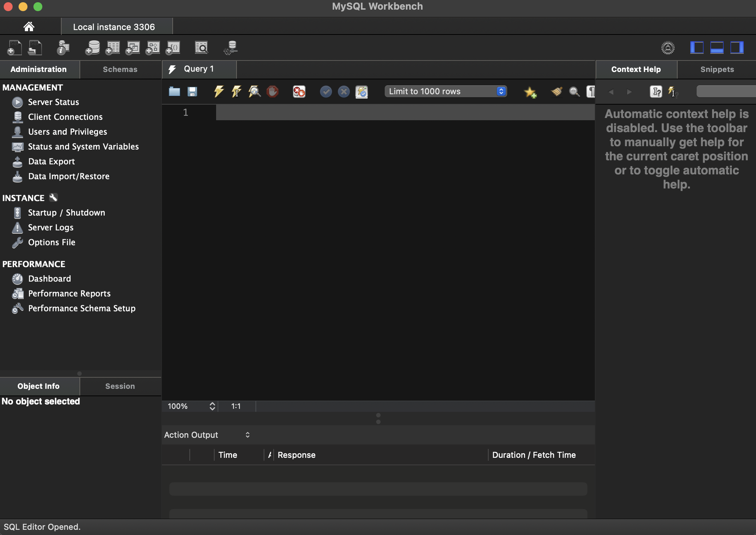Open Users and Privileges
The height and width of the screenshot is (535, 756).
pyautogui.click(x=67, y=132)
